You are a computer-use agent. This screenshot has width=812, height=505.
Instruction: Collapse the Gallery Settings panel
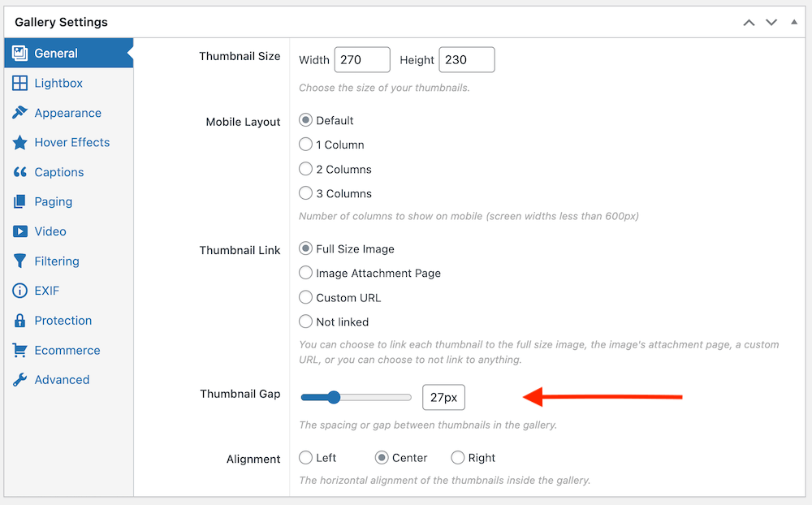(793, 22)
